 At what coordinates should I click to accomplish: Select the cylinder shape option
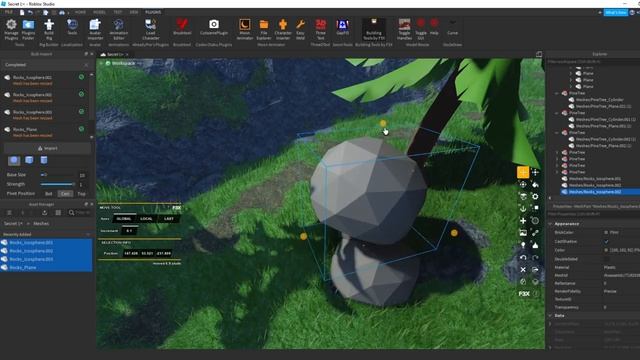[44, 160]
